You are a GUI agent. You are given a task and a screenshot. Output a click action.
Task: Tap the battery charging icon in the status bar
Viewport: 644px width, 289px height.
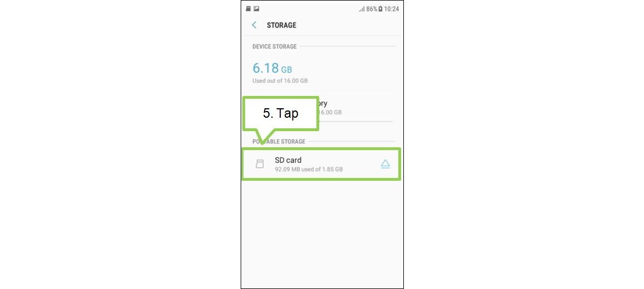[x=380, y=8]
